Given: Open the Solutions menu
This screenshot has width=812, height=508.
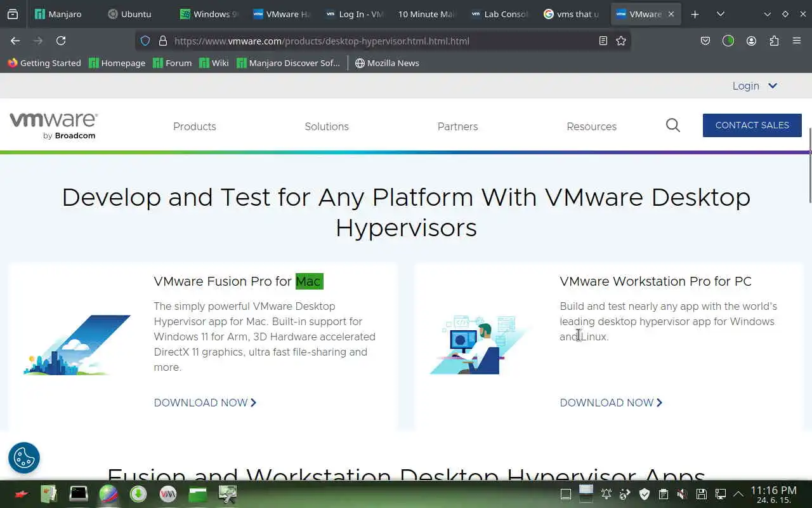Looking at the screenshot, I should (x=327, y=126).
